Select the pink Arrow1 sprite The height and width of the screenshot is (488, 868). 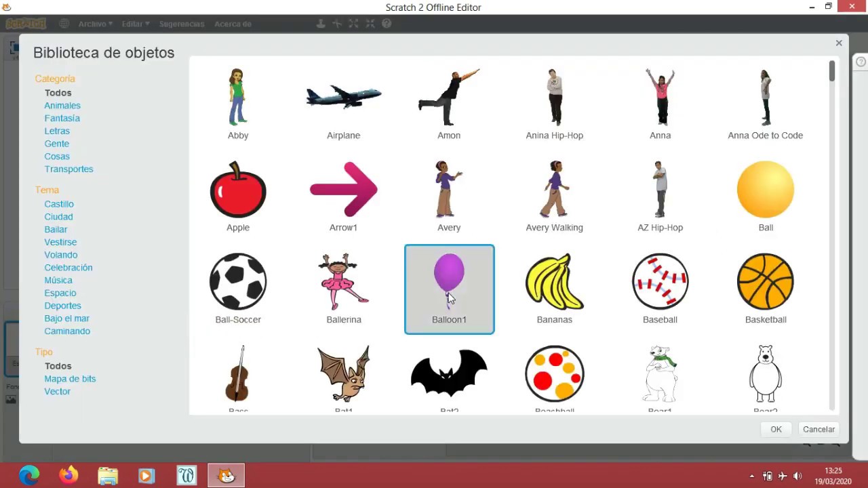pos(344,197)
